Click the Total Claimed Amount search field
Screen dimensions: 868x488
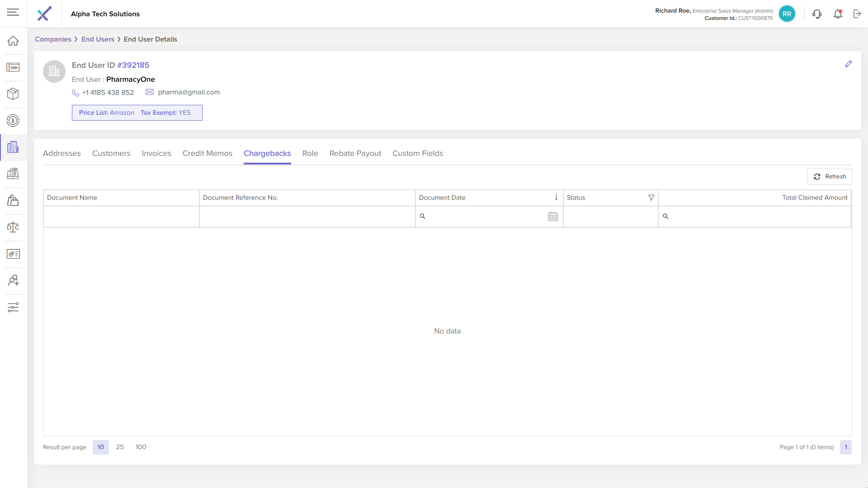(x=757, y=216)
